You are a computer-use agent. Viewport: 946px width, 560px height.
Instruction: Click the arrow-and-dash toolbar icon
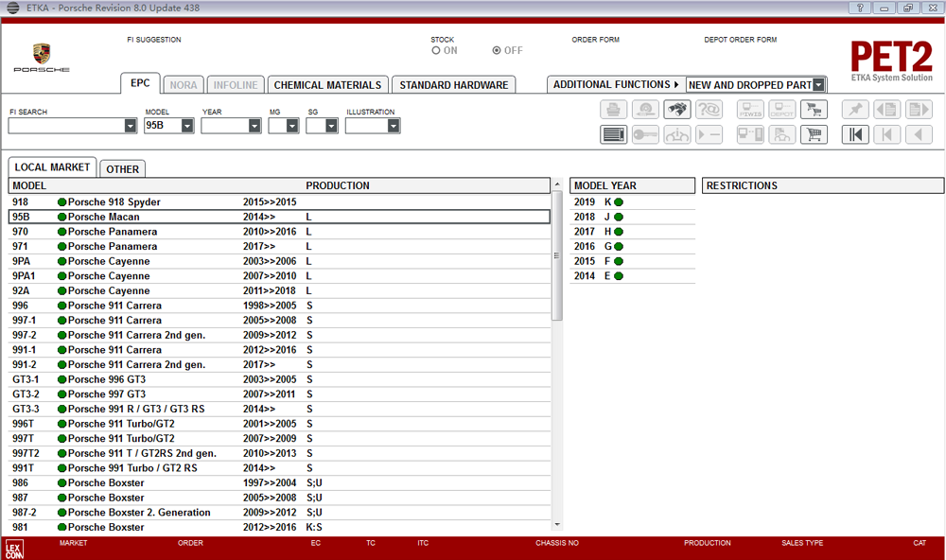[x=709, y=134]
